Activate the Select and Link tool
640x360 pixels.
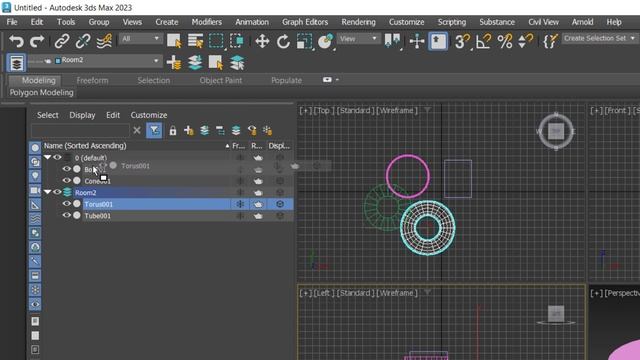(62, 41)
